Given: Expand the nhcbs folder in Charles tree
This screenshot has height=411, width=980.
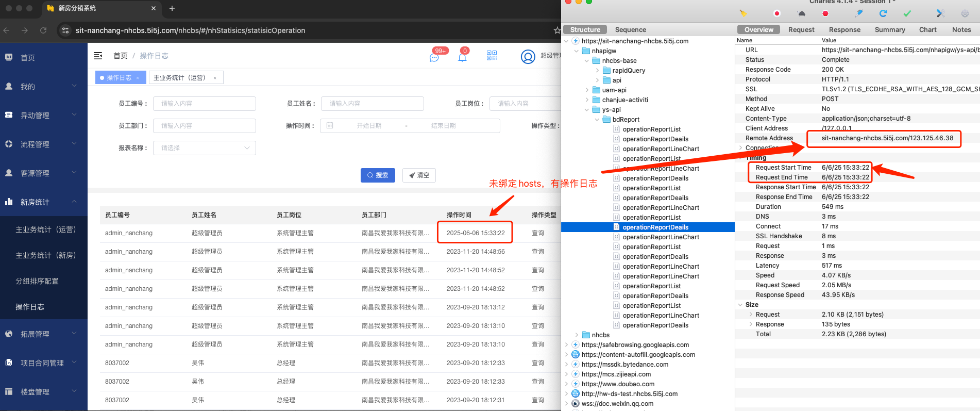Looking at the screenshot, I should click(577, 335).
